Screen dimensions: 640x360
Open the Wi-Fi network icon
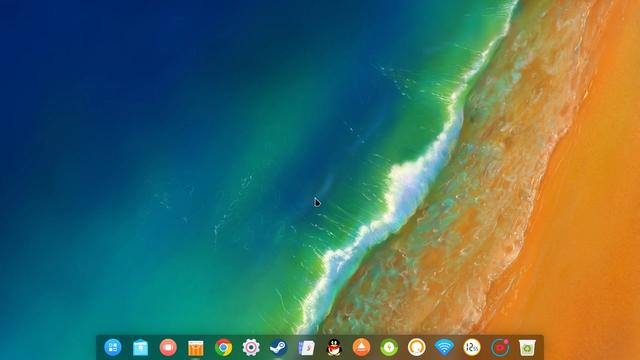point(444,348)
